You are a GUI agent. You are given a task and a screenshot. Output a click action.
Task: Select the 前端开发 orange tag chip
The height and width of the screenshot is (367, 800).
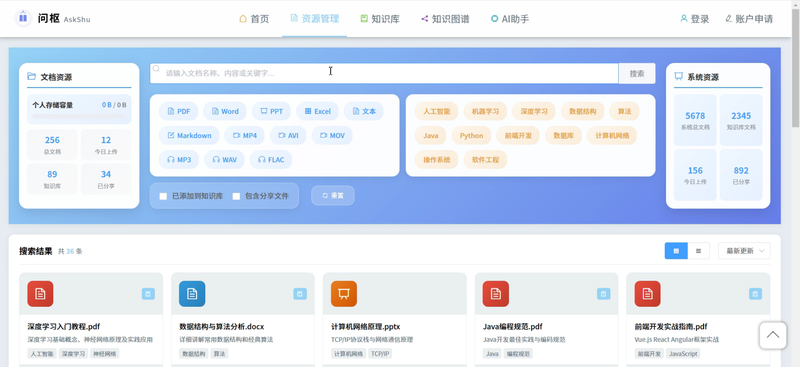[518, 135]
